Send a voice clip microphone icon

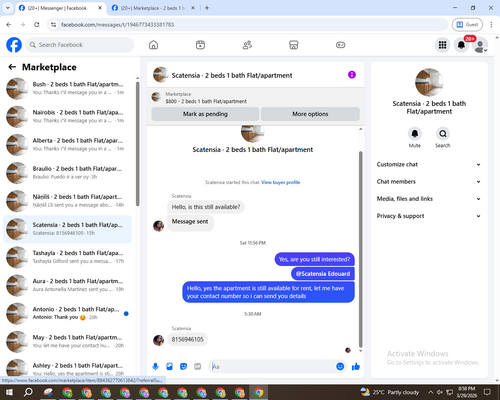(155, 367)
